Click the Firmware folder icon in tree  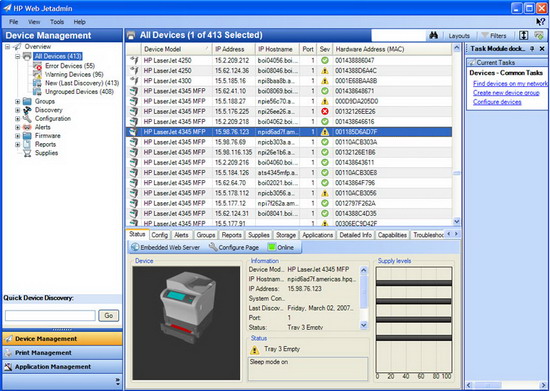tap(27, 136)
